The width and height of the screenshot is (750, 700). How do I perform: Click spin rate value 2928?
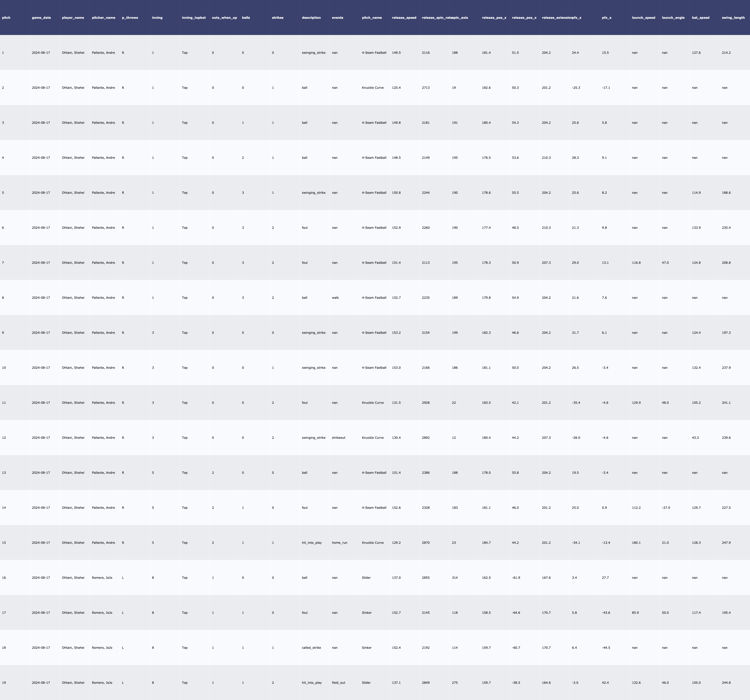click(425, 403)
